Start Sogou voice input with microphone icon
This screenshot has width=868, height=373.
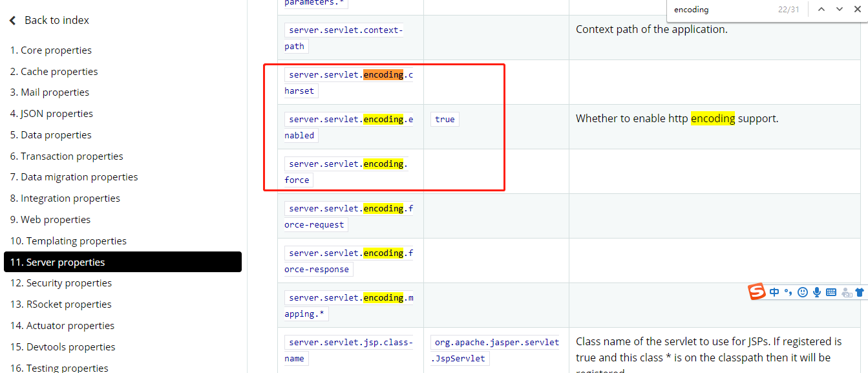[816, 292]
